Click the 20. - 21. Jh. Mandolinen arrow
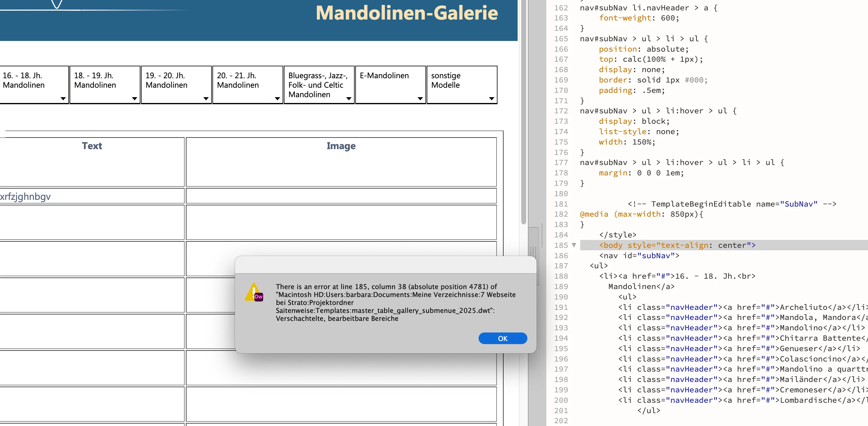 277,98
